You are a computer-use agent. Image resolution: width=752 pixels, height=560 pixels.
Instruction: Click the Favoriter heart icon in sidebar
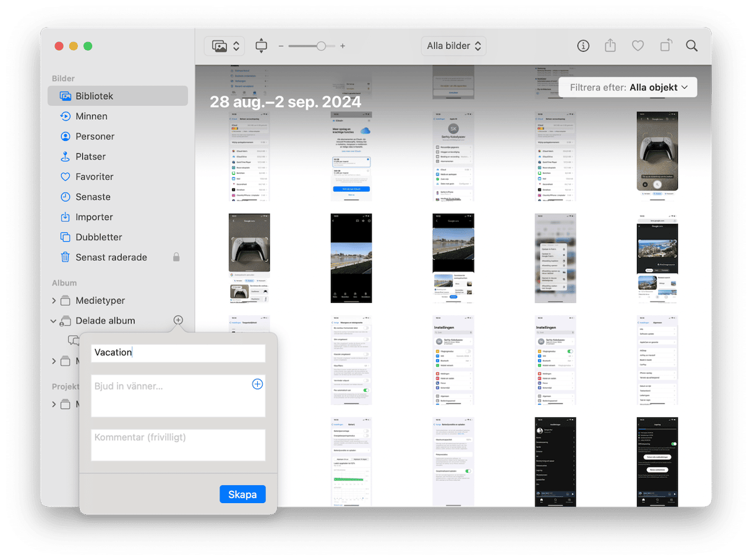(65, 177)
